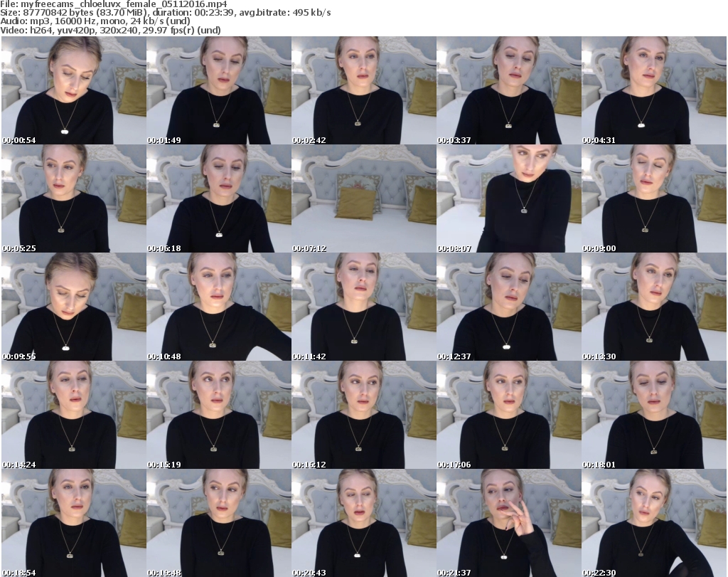Select the empty bed thumbnail at 00:07:12
The width and height of the screenshot is (728, 577).
pos(364,198)
